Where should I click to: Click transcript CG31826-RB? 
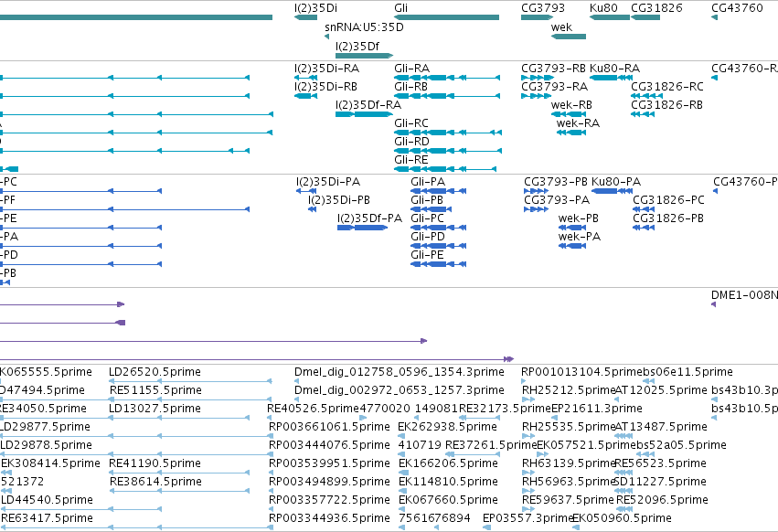pos(643,114)
